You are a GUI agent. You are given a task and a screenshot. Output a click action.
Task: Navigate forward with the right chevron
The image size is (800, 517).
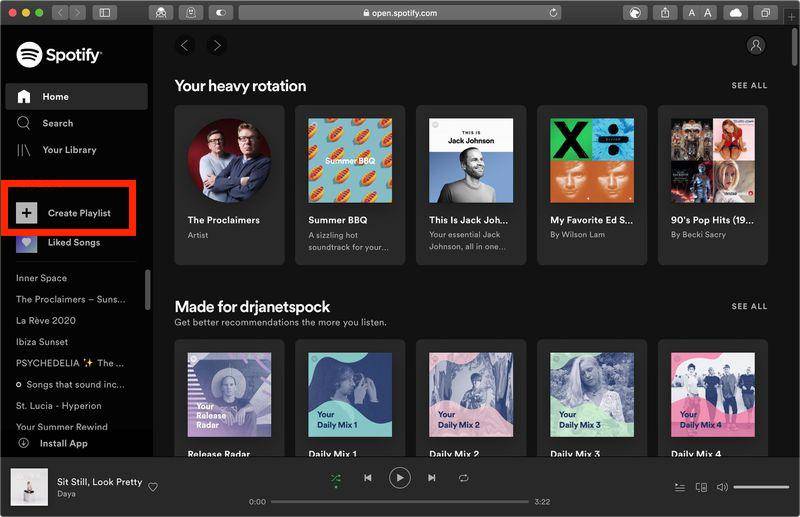pyautogui.click(x=217, y=45)
